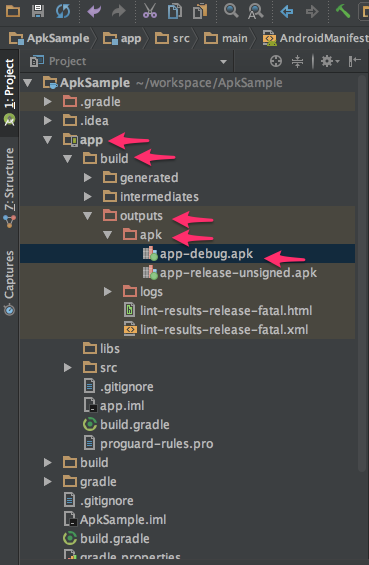
Task: Click the Replace magnifier icon
Action: point(255,12)
